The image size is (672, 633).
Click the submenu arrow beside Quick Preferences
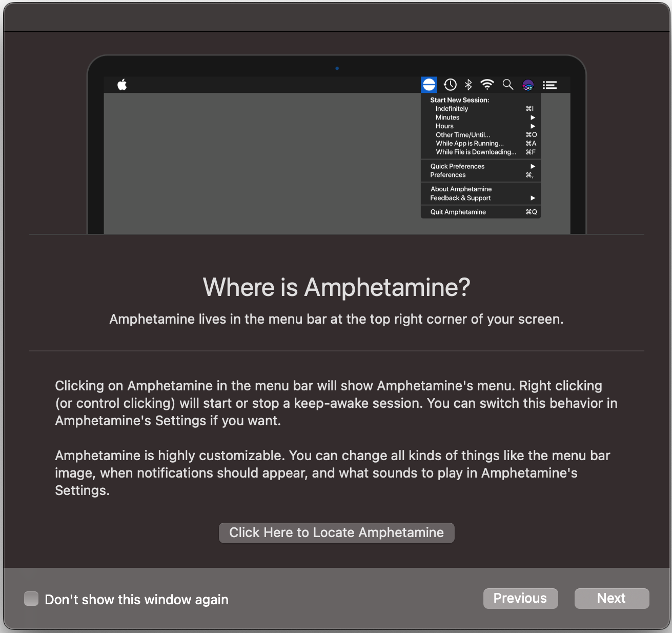click(x=533, y=166)
